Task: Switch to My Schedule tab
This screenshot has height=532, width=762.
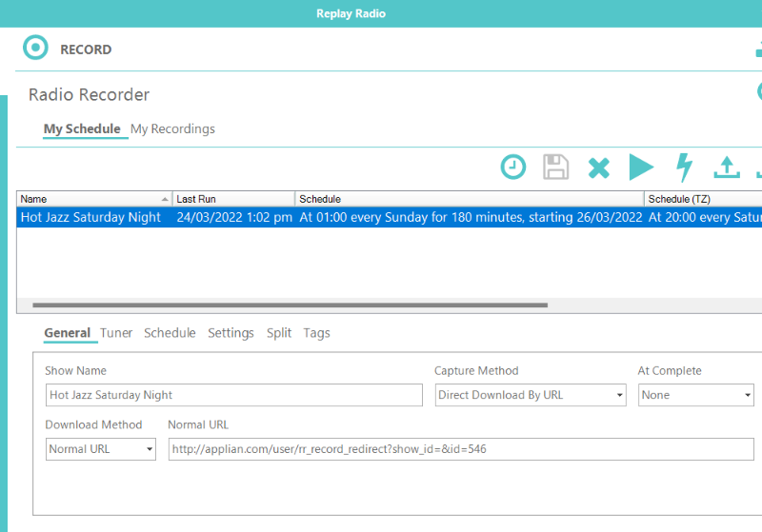Action: (x=82, y=128)
